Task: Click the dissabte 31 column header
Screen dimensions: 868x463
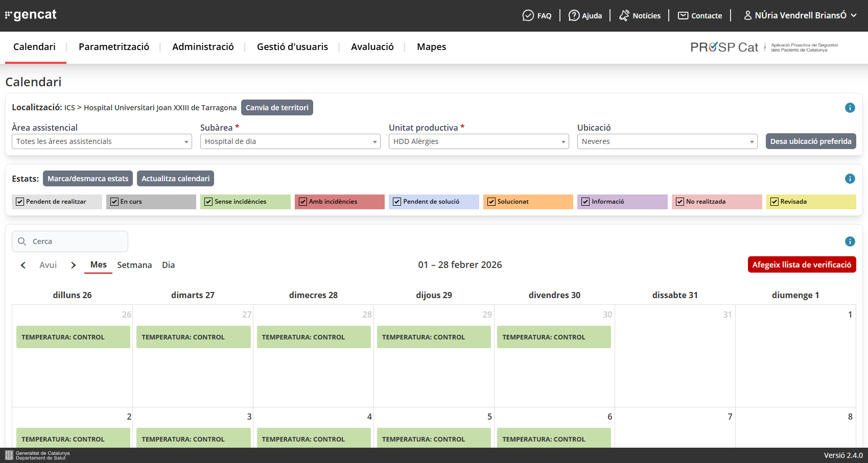Action: coord(675,295)
